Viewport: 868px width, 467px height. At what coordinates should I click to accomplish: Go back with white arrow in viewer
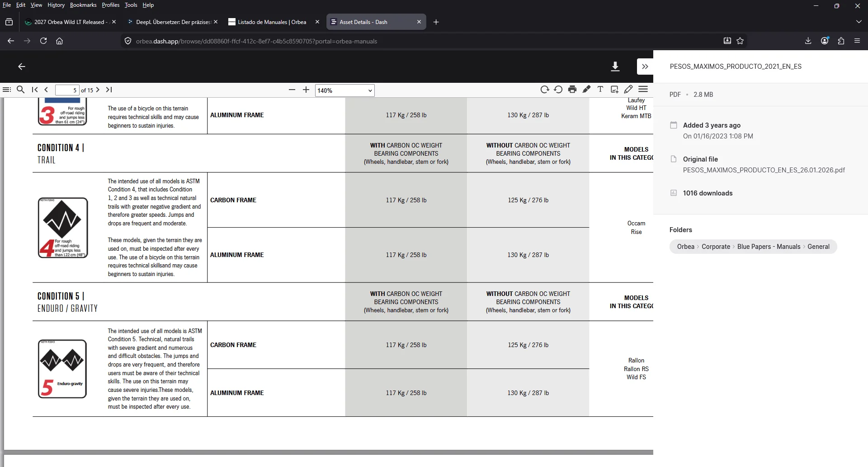(22, 67)
